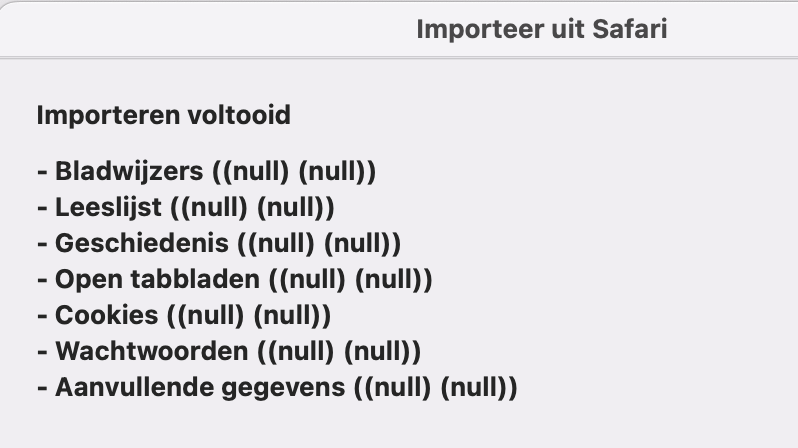Click the null text beside Wachtwoorden
This screenshot has height=448, width=798.
point(340,351)
